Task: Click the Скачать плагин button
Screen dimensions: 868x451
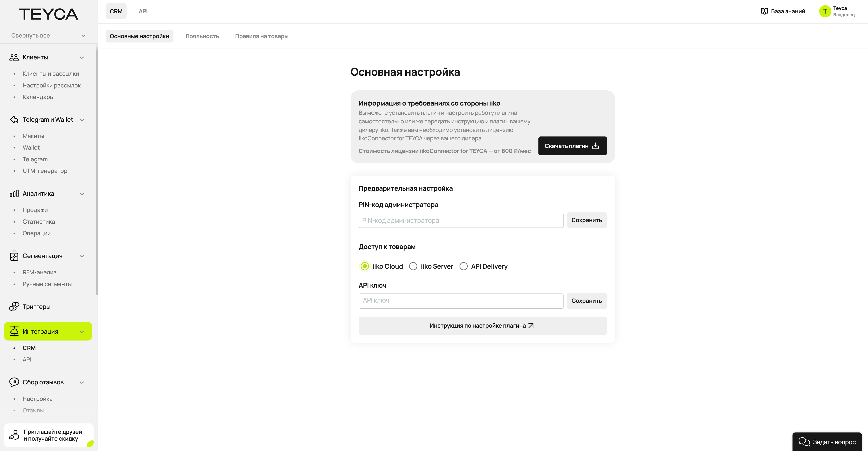Action: [x=572, y=146]
